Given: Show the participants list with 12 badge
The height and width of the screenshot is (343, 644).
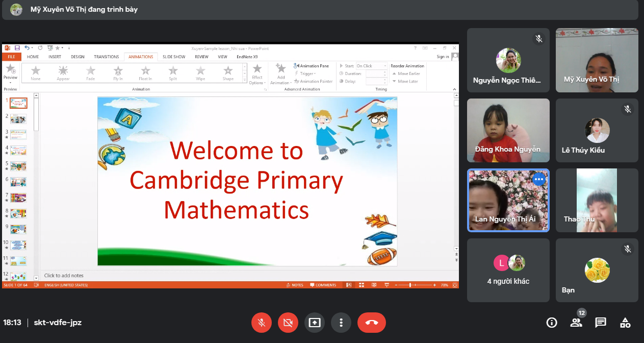Looking at the screenshot, I should pyautogui.click(x=576, y=323).
